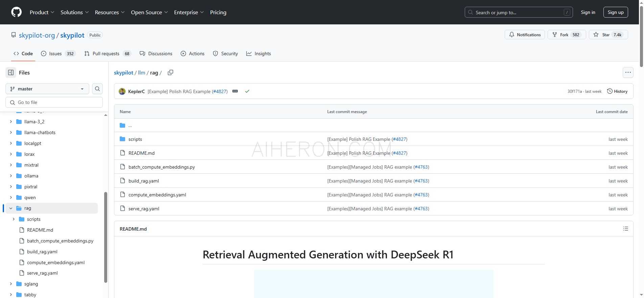644x298 pixels.
Task: Open the skypilot repository name link
Action: (72, 35)
